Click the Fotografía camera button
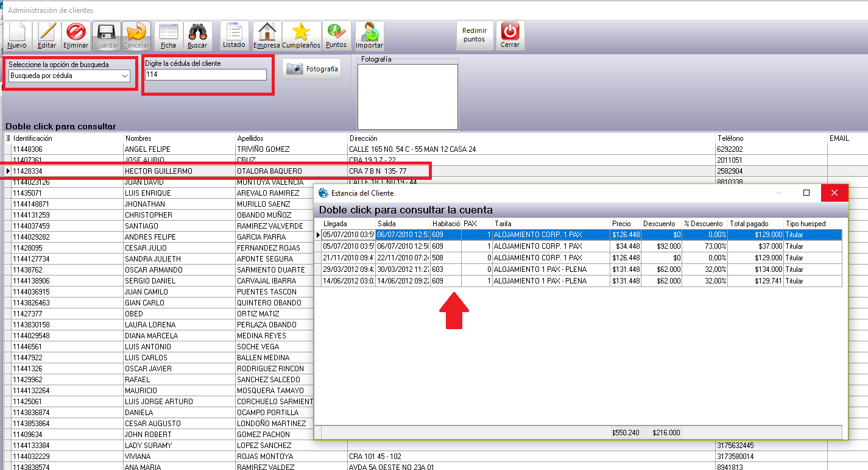 point(312,69)
